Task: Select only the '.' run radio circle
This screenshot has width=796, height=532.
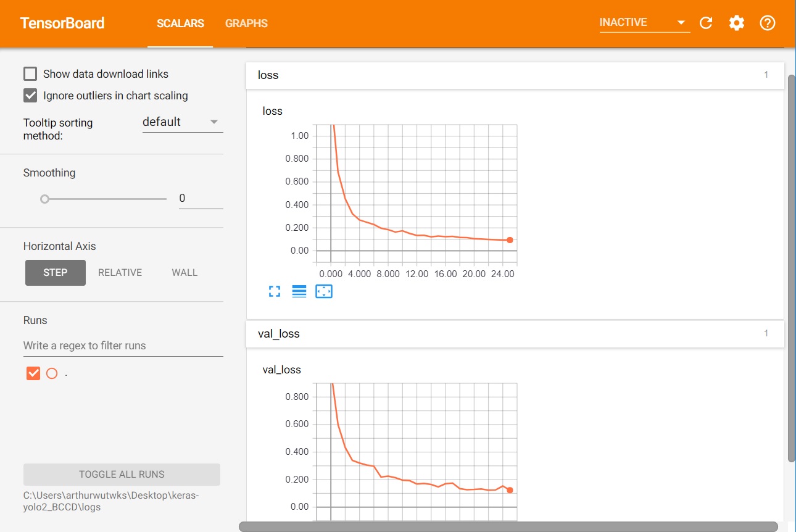Action: (x=52, y=373)
